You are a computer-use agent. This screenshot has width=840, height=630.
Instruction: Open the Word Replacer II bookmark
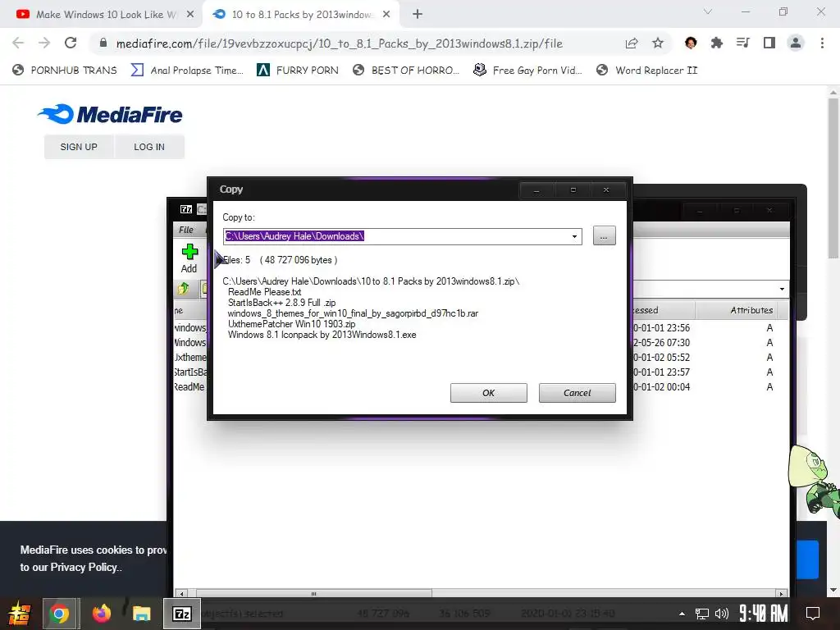point(646,71)
